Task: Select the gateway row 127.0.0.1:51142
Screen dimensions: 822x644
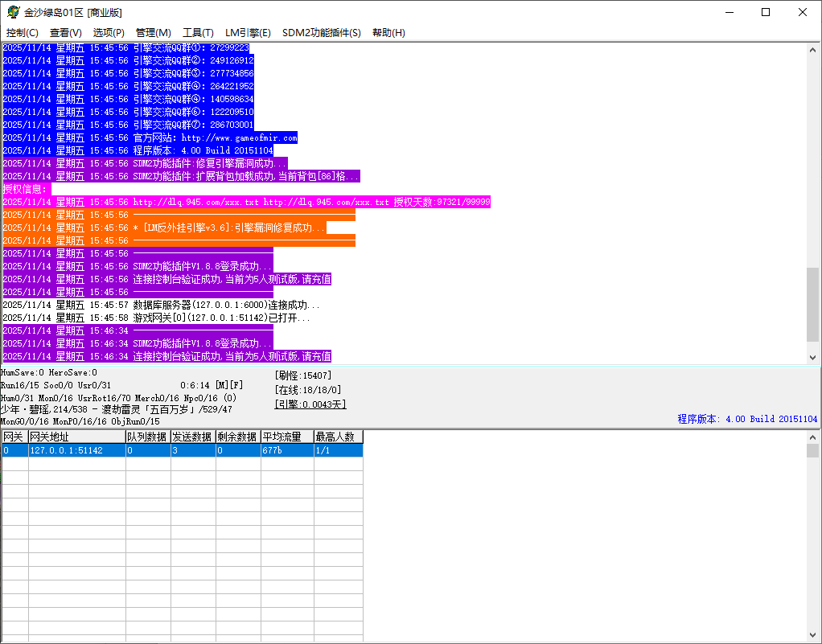Action: pos(76,450)
